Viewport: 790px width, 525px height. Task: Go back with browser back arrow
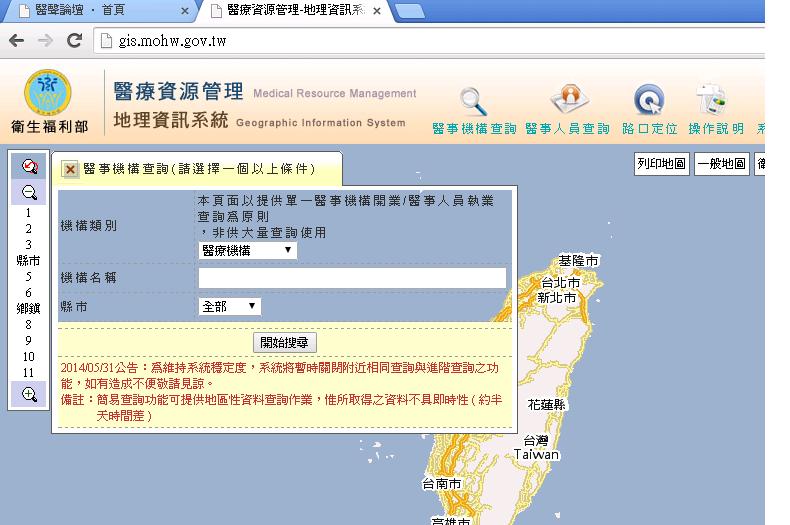click(x=16, y=41)
